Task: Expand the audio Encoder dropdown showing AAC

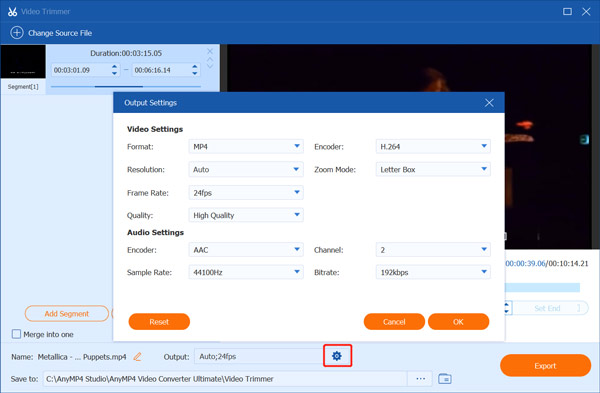Action: click(246, 250)
